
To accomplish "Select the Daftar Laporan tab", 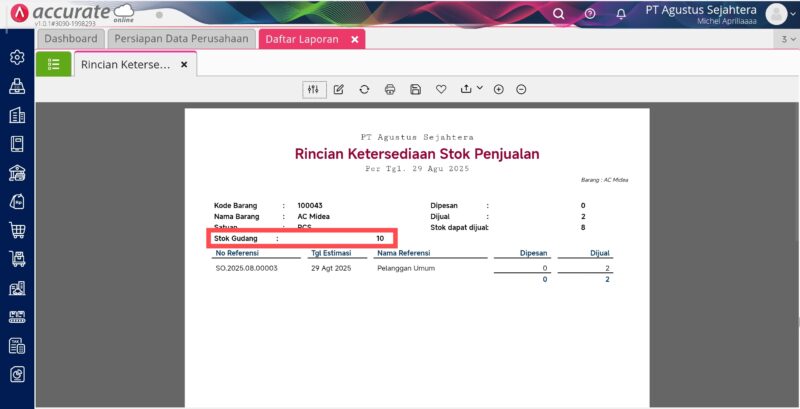I will point(302,39).
